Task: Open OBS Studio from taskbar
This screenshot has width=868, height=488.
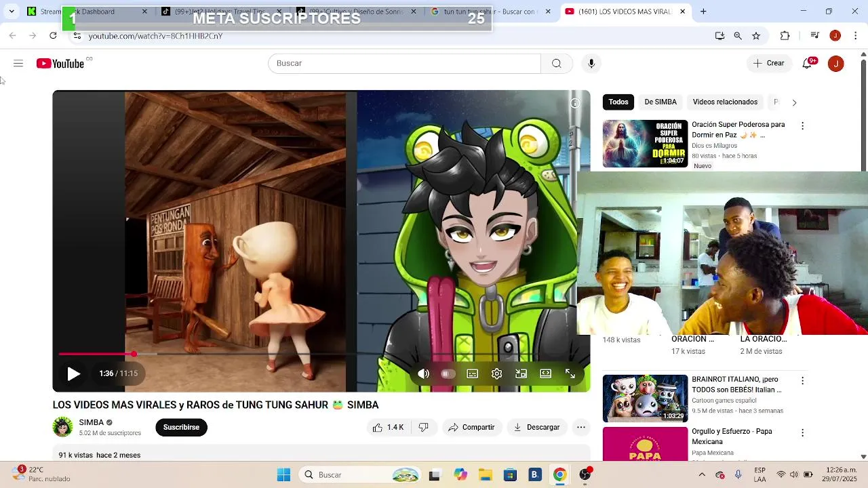Action: click(585, 474)
